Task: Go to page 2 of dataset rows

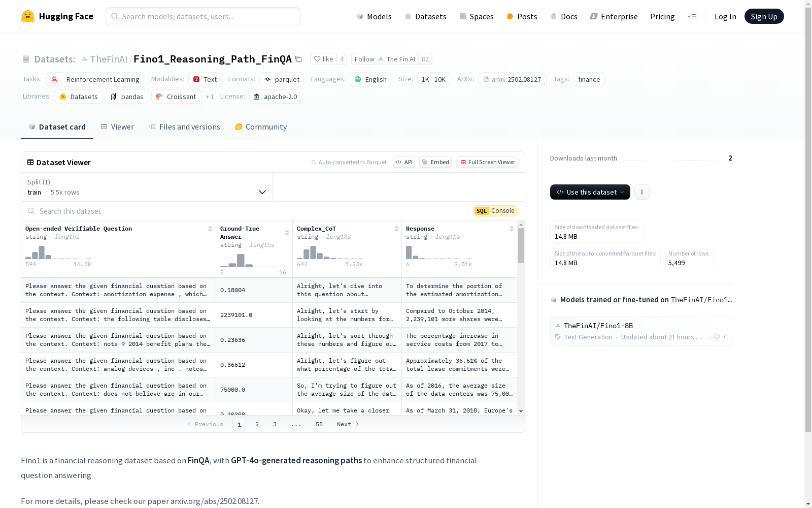Action: pos(257,424)
